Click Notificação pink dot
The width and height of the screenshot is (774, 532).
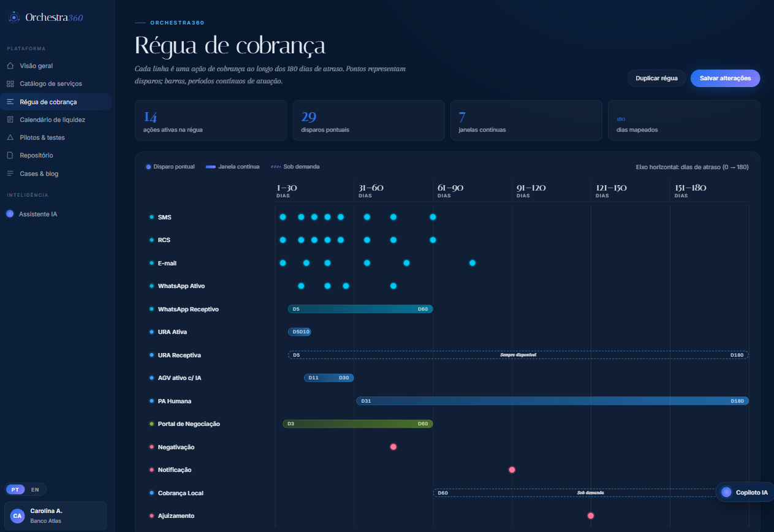click(x=512, y=470)
